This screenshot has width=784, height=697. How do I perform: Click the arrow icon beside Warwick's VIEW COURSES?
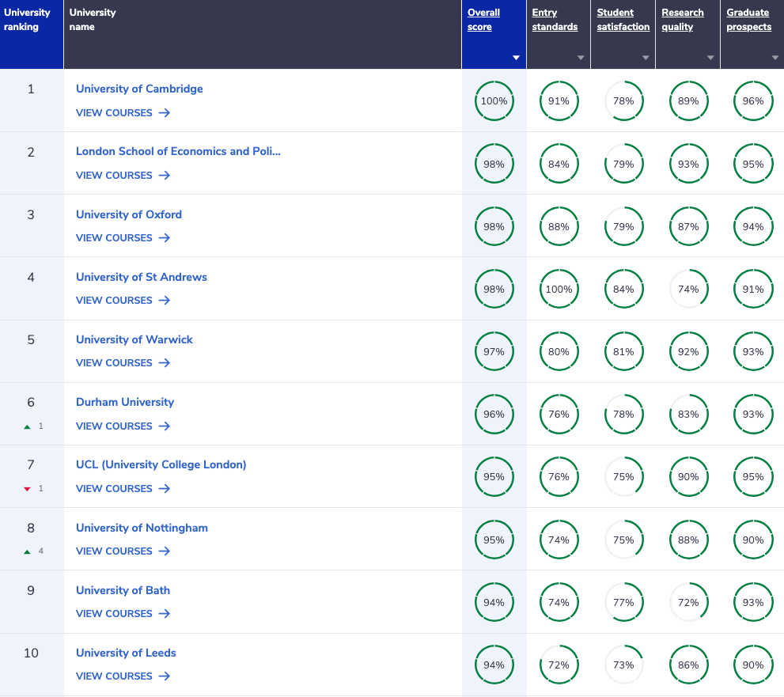click(x=165, y=363)
